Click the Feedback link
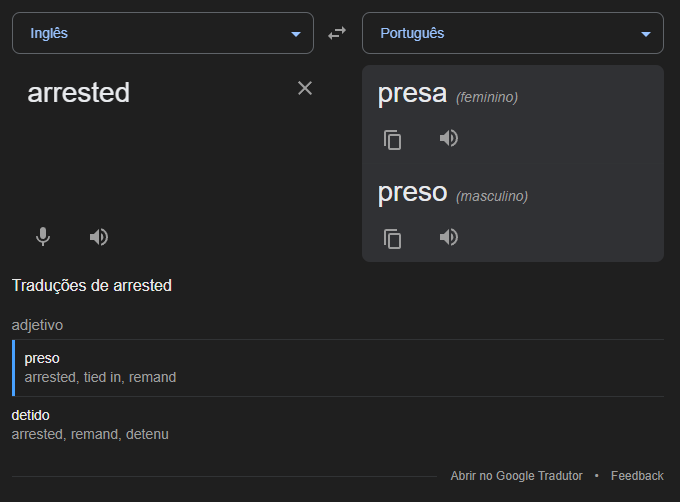 pos(637,476)
